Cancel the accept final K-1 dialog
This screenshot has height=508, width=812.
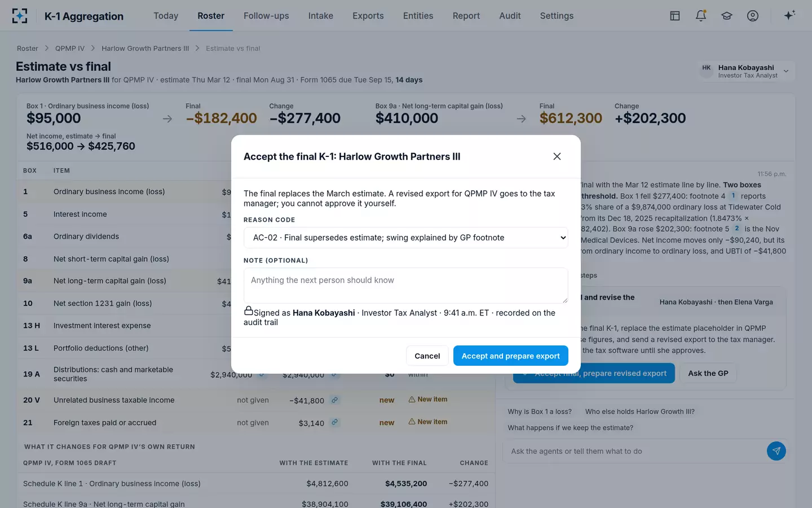coord(427,356)
